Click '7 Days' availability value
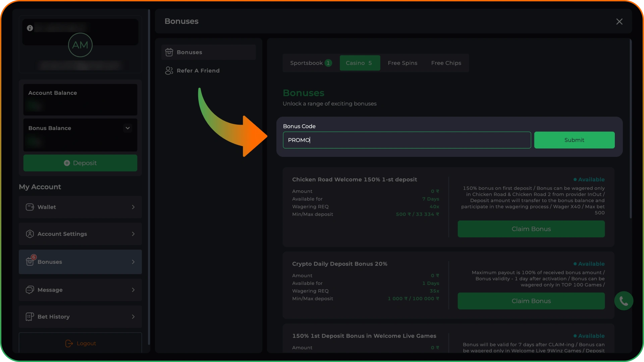Image resolution: width=644 pixels, height=362 pixels. [x=431, y=199]
